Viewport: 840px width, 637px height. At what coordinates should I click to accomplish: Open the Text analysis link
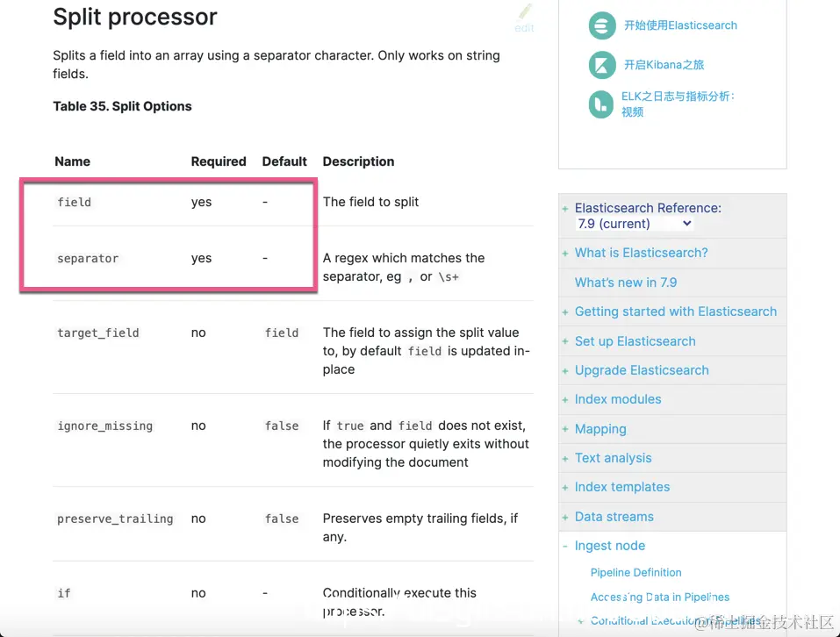[x=614, y=458]
